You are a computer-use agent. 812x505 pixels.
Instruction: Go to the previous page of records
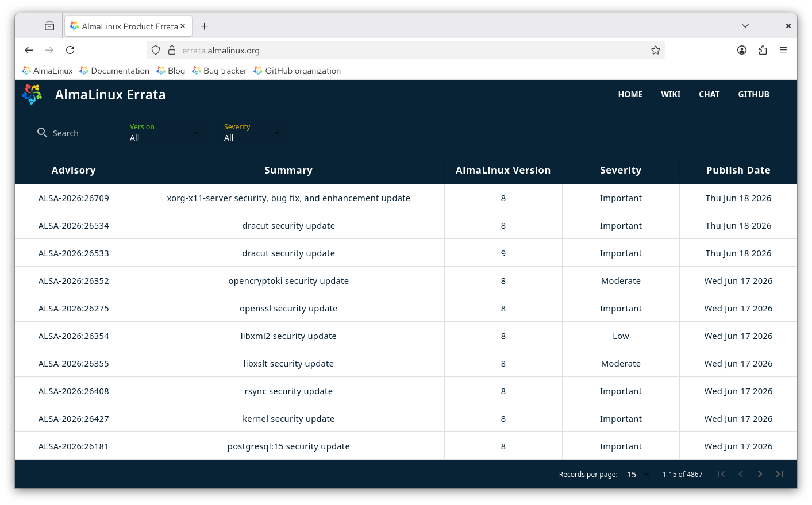coord(741,474)
